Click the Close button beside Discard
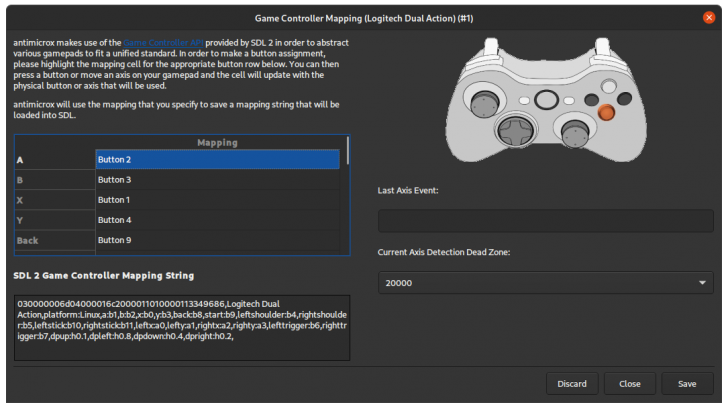The height and width of the screenshot is (409, 728). pyautogui.click(x=630, y=384)
